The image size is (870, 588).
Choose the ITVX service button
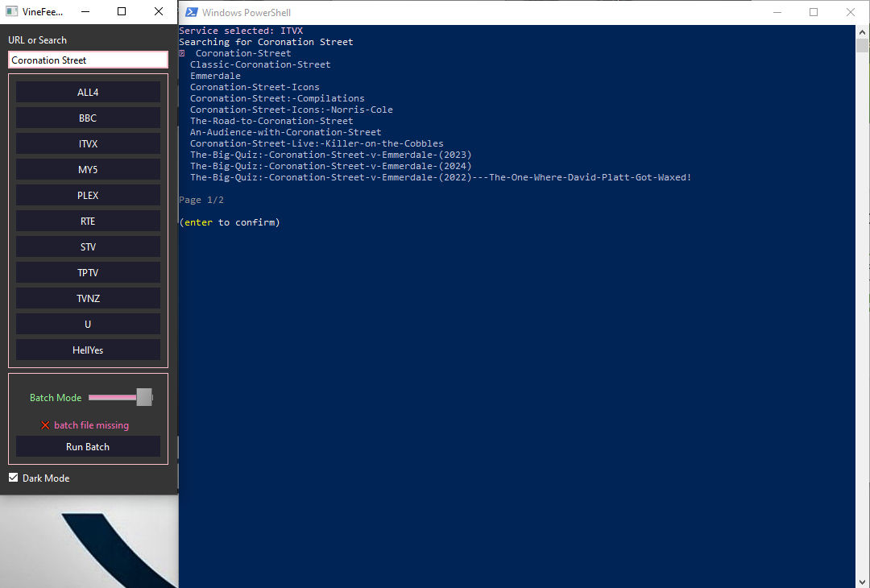pyautogui.click(x=88, y=143)
